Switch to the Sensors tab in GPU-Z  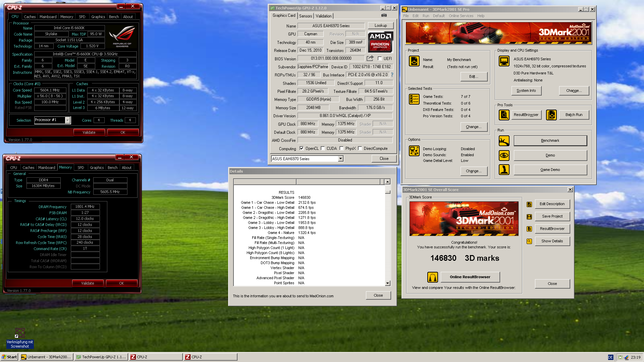[306, 16]
